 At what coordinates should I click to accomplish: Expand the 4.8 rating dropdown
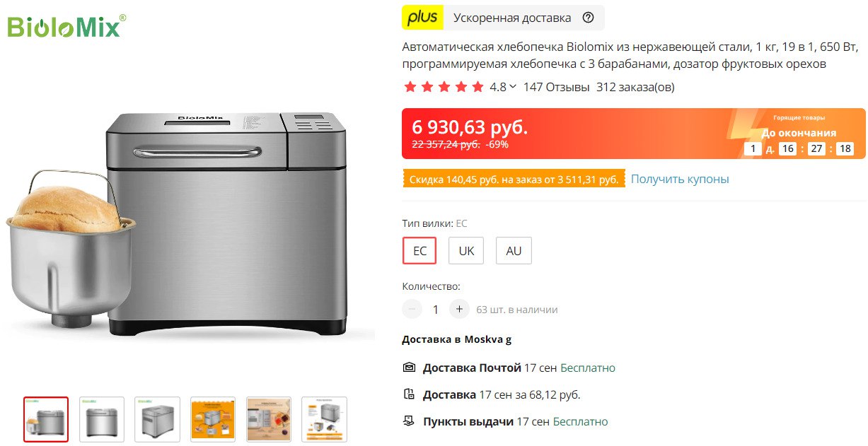pos(513,87)
